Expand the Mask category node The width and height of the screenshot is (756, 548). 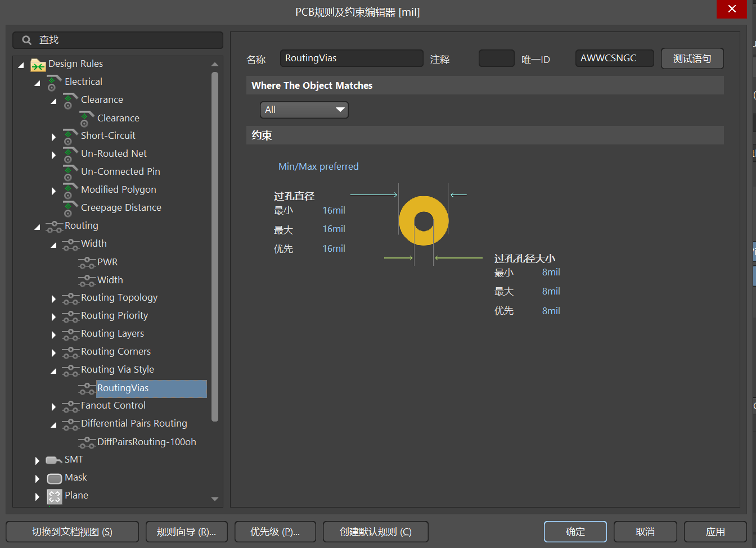[x=37, y=478]
